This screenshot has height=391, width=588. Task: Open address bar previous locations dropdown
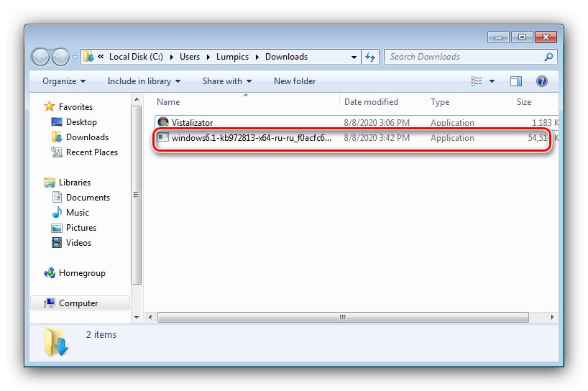(354, 57)
